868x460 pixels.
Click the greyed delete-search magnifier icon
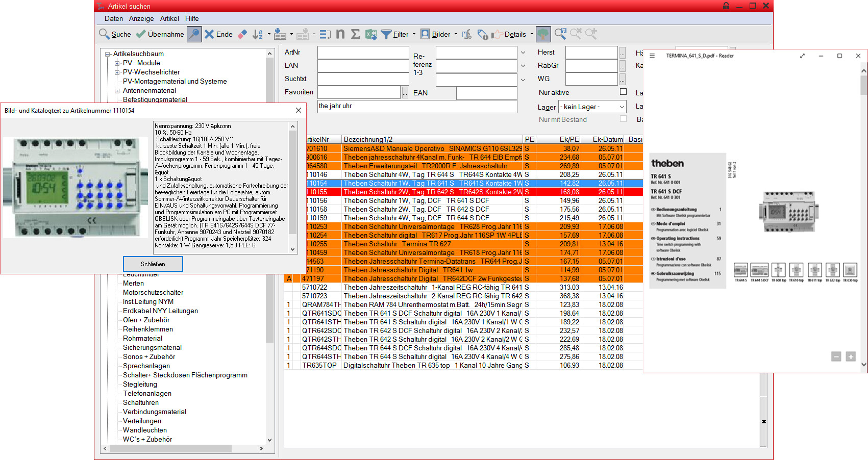coord(576,34)
